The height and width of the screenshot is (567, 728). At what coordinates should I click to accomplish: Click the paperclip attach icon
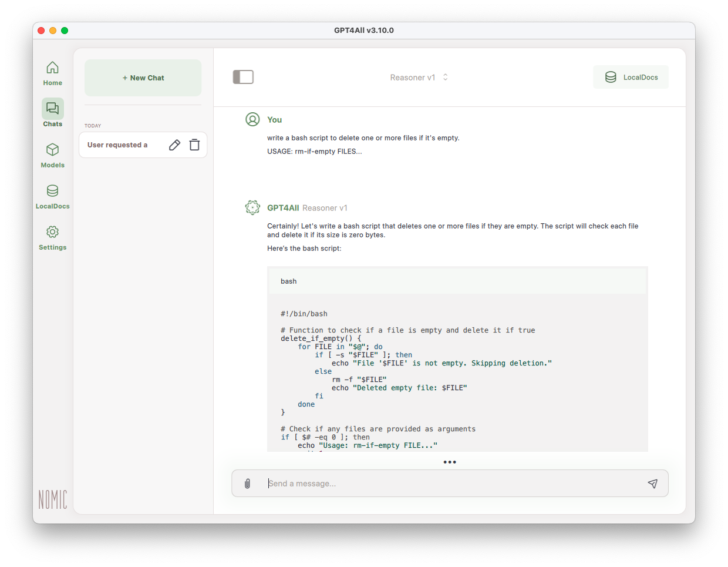pyautogui.click(x=247, y=484)
